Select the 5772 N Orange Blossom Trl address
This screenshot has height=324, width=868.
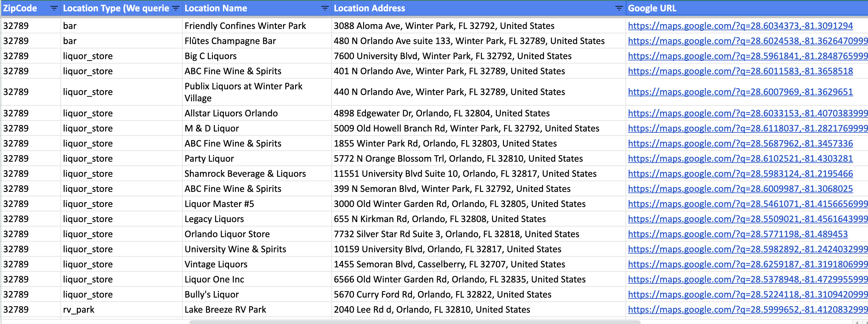478,159
